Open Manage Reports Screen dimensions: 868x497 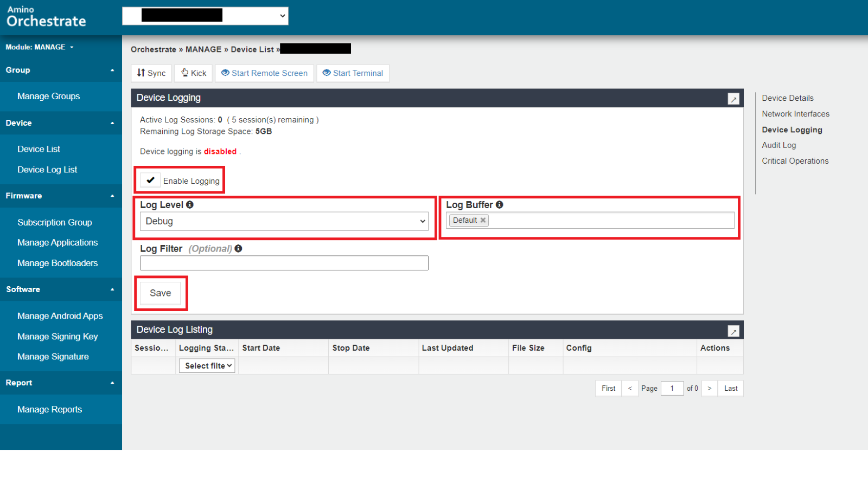point(49,409)
